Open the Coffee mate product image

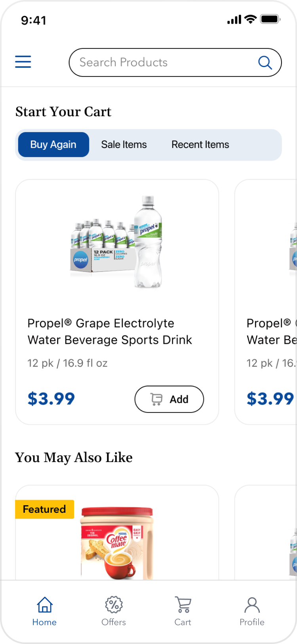coord(117,543)
